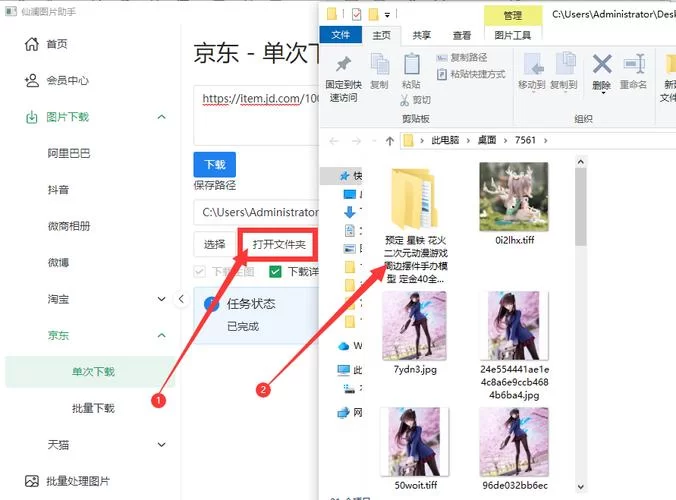
Task: Click the 重命名 rename icon
Action: click(634, 64)
